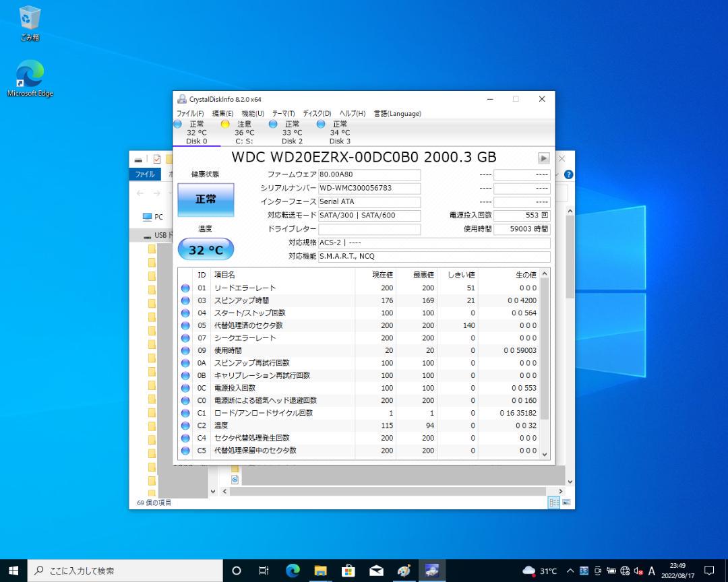Click the firmware field showing 80.00A80
The height and width of the screenshot is (582, 728).
[x=369, y=174]
